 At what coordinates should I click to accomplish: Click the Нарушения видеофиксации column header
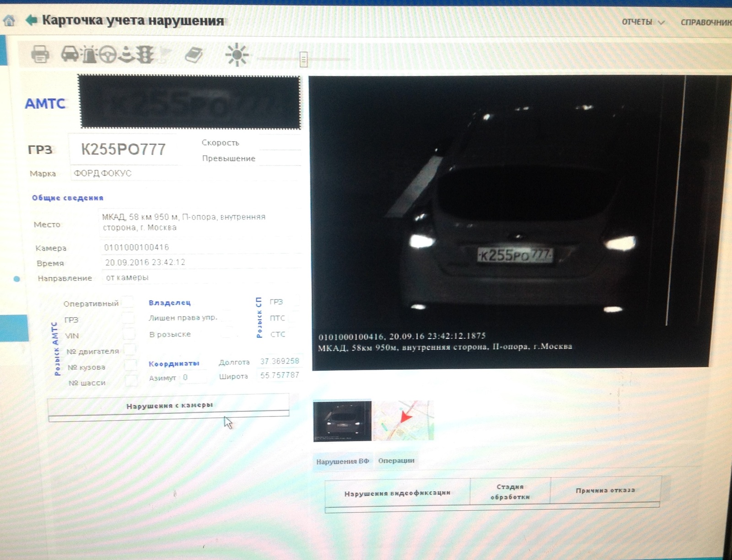[x=397, y=493]
